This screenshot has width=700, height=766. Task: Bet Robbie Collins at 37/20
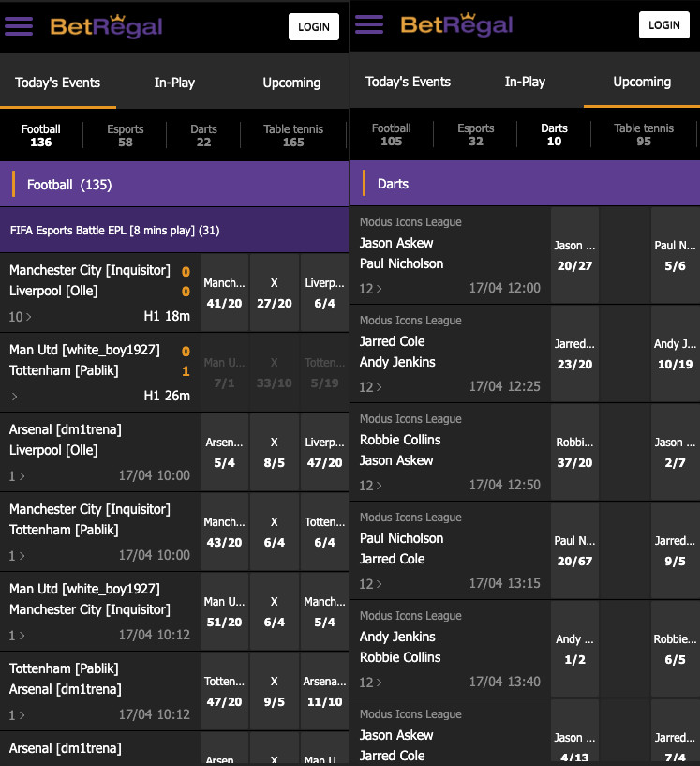click(575, 452)
